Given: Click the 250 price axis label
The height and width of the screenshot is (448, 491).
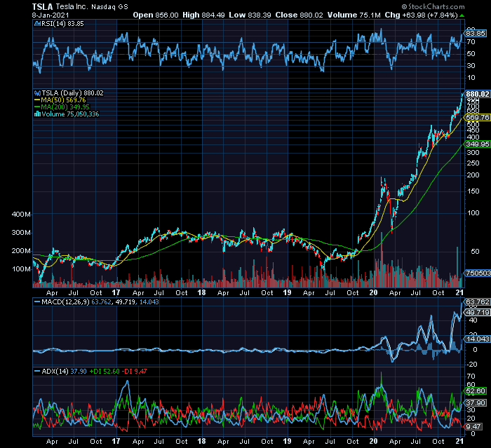Looking at the screenshot, I should [473, 163].
